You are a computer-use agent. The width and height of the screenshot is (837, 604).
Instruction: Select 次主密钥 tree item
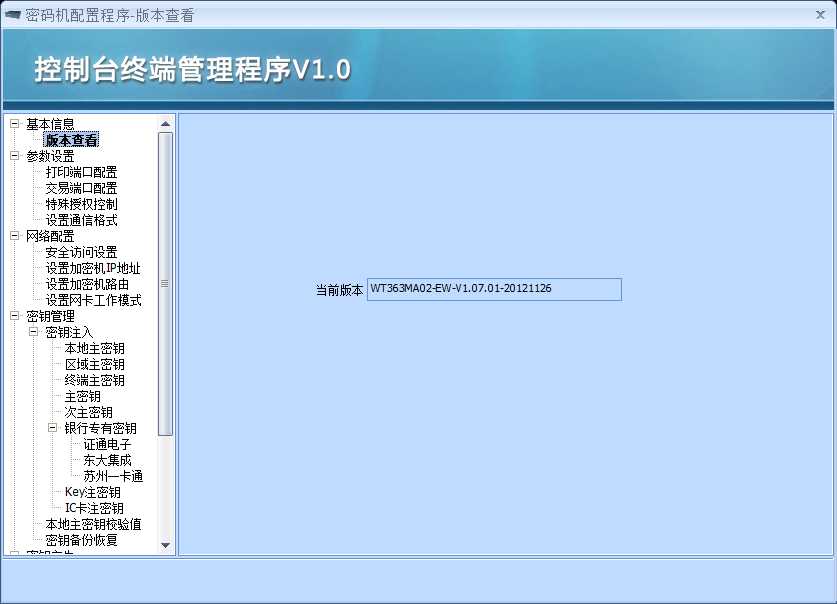coord(89,412)
